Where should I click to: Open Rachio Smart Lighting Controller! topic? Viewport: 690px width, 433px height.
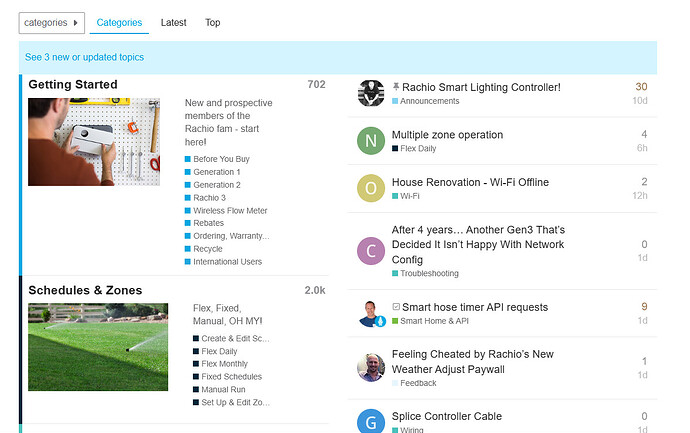481,87
